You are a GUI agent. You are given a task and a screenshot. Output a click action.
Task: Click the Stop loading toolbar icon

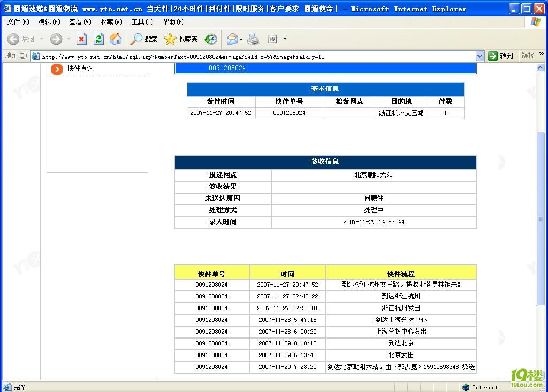coord(81,39)
